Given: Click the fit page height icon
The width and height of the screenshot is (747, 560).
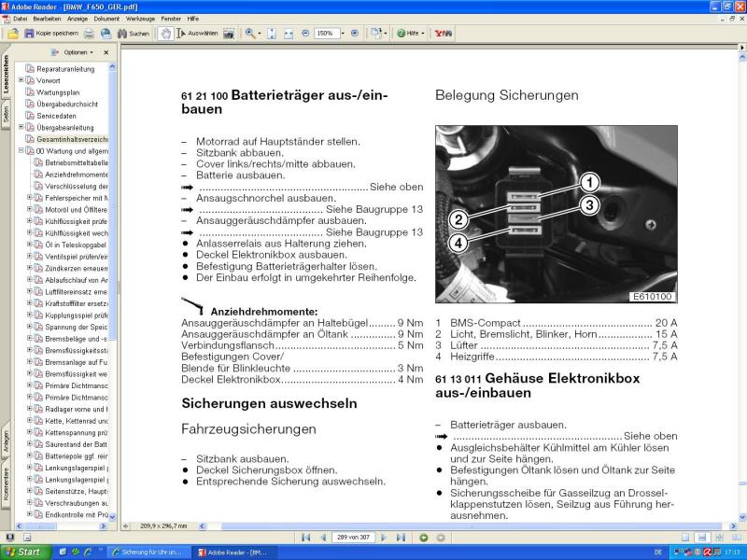Looking at the screenshot, I should pyautogui.click(x=272, y=34).
